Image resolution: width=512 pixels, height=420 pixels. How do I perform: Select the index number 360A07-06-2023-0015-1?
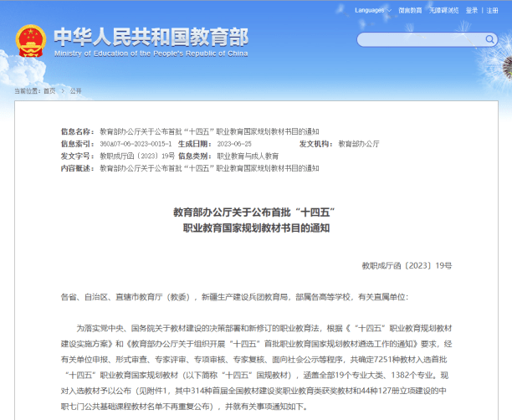[136, 144]
